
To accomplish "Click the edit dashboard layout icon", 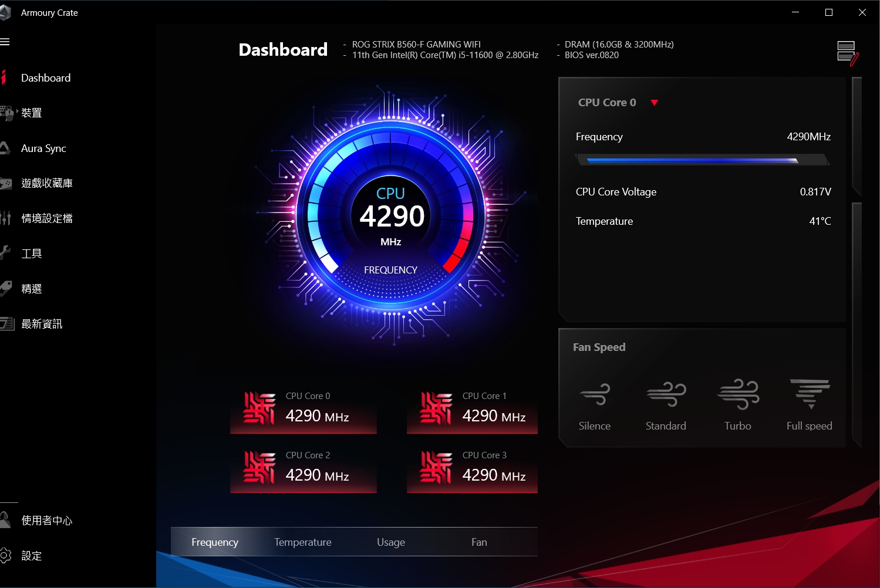I will tap(847, 53).
